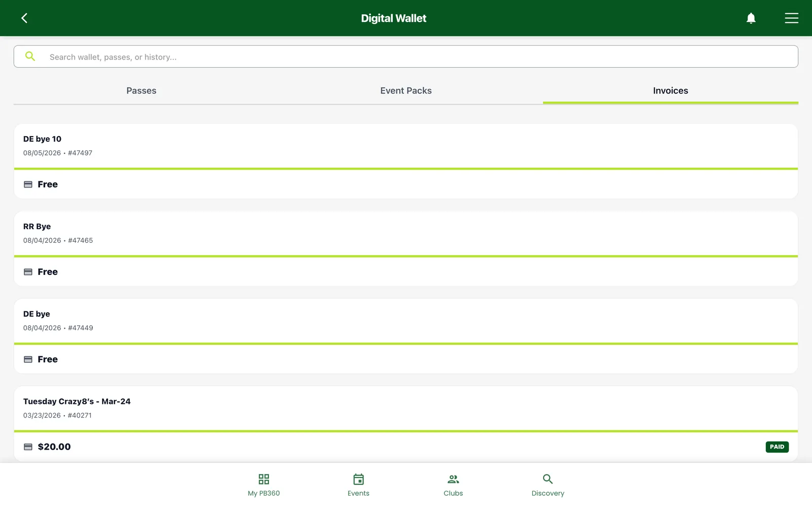Open the Events calendar icon
Viewport: 812px width, 508px height.
click(358, 479)
